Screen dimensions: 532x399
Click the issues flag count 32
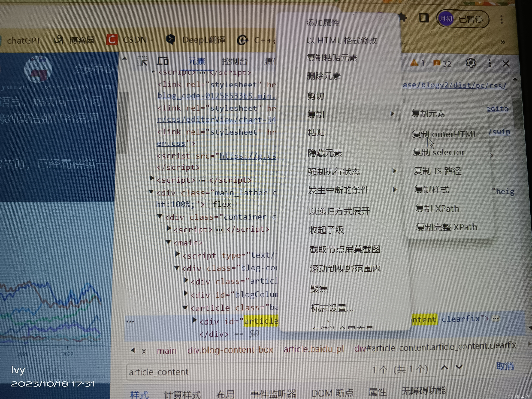pyautogui.click(x=442, y=64)
